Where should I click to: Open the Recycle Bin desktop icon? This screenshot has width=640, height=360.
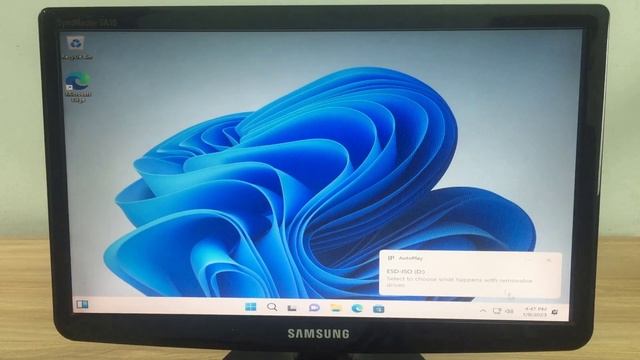click(76, 48)
